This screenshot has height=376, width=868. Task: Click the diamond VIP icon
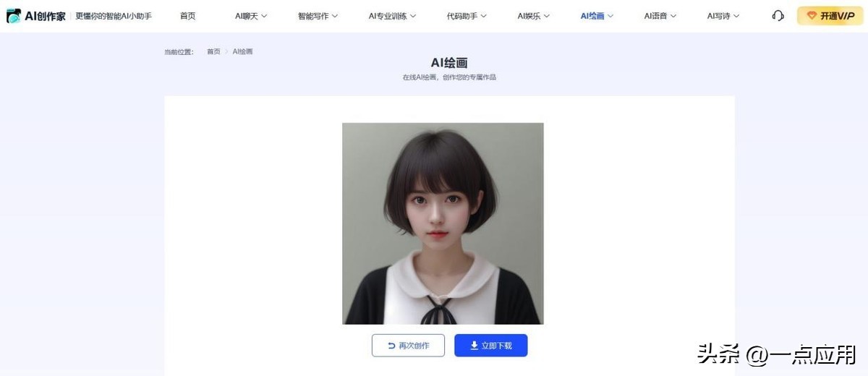point(812,16)
